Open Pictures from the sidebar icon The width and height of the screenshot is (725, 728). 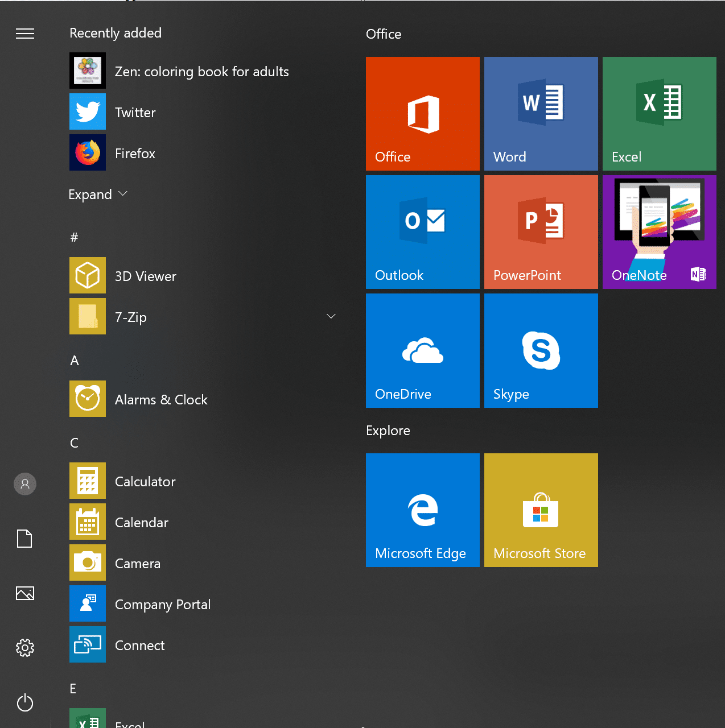[x=25, y=593]
